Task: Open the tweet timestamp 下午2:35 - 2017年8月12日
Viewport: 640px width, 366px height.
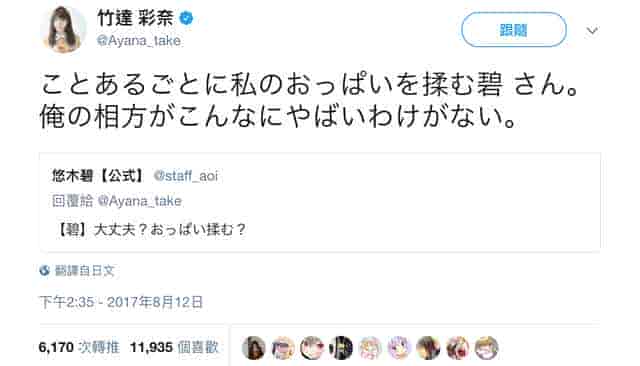Action: [x=121, y=302]
